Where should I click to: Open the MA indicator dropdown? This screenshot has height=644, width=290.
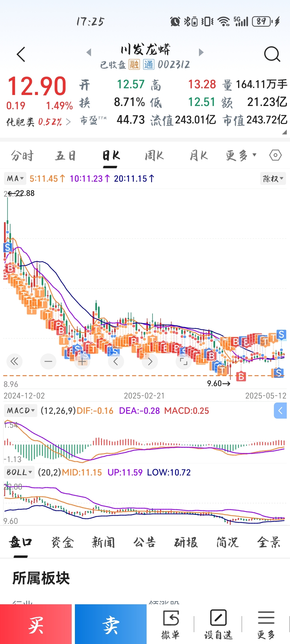pyautogui.click(x=15, y=178)
